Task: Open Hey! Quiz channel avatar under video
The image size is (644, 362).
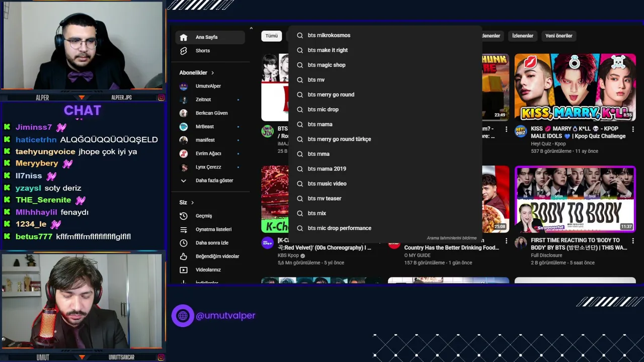Action: point(521,132)
